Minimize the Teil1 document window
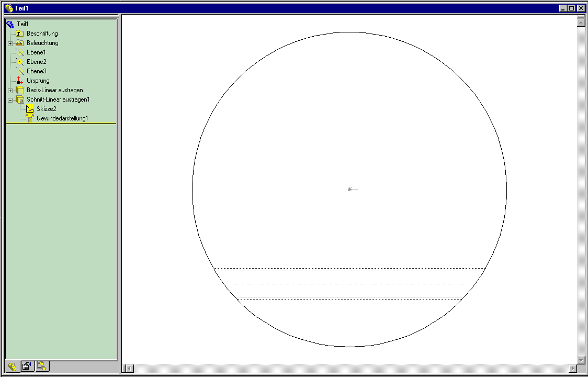Image resolution: width=588 pixels, height=377 pixels. [x=563, y=8]
